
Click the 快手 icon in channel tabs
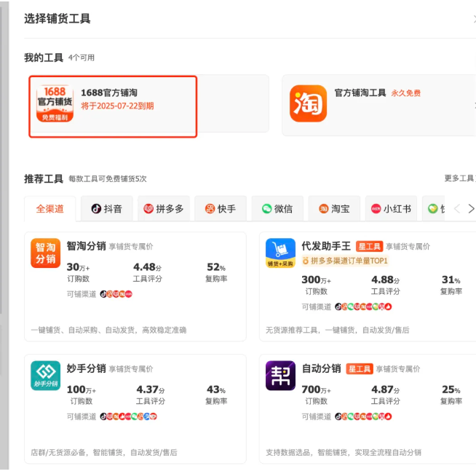pyautogui.click(x=210, y=209)
